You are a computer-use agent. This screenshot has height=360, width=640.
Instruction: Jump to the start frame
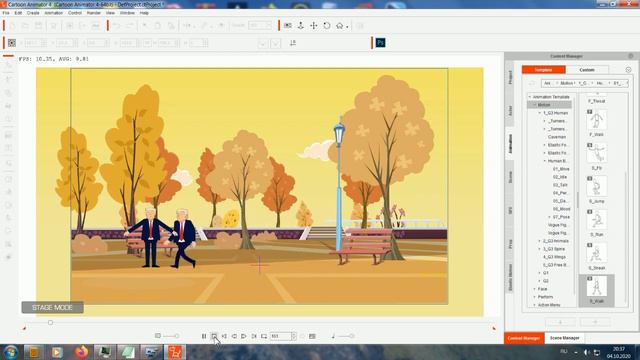click(x=224, y=336)
